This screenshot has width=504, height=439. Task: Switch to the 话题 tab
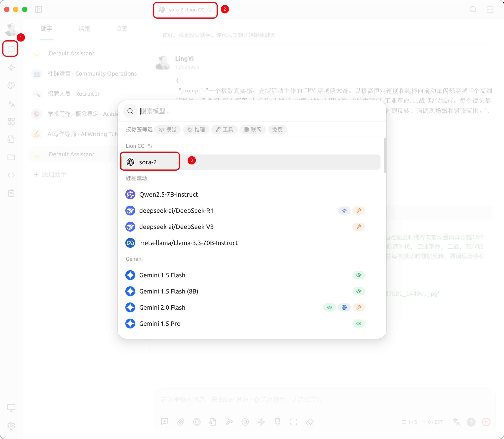(x=84, y=29)
